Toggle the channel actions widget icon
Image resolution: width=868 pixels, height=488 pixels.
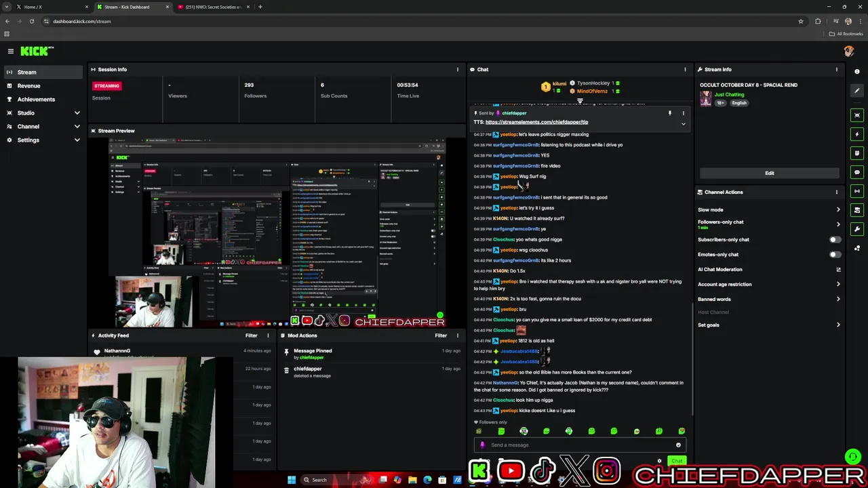857,210
